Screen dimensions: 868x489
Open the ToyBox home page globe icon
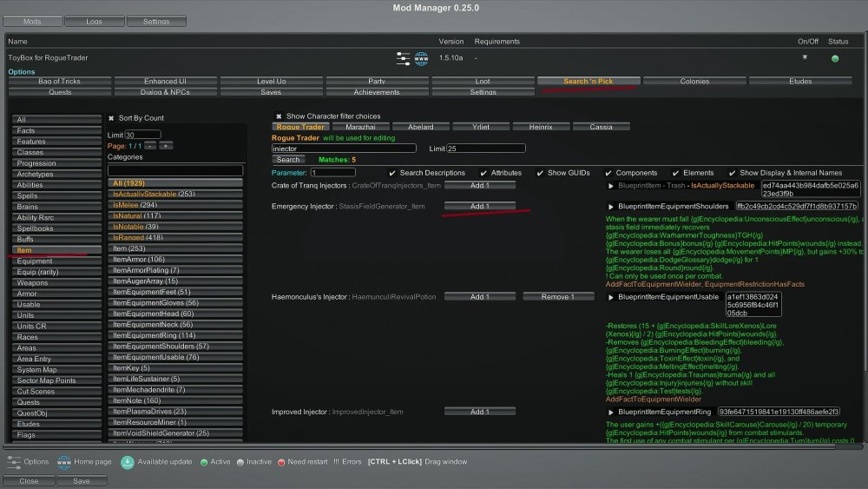[x=422, y=58]
